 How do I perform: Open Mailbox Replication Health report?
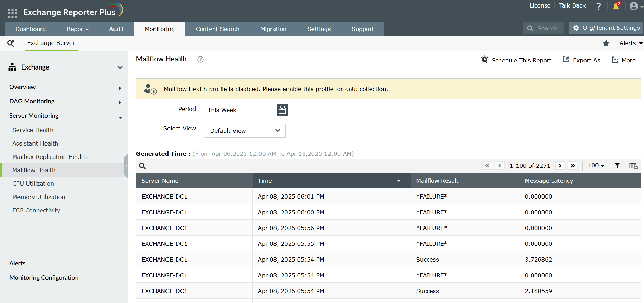(x=50, y=157)
